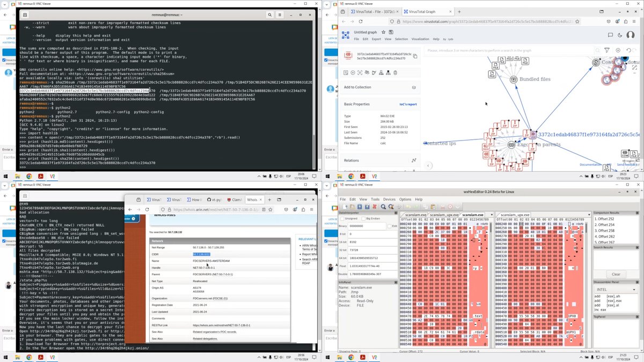Click the Add to Collection icon
The height and width of the screenshot is (362, 644).
point(414,87)
